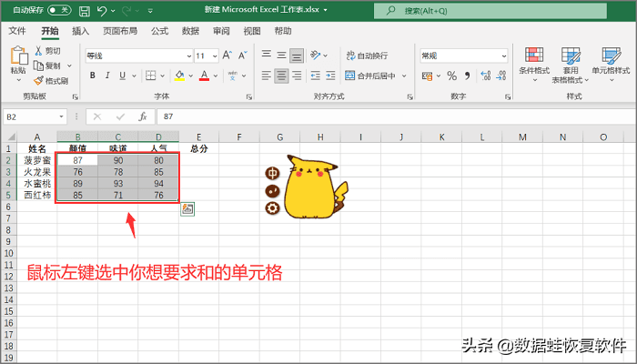Toggle Underline formatting
The image size is (637, 364).
coord(122,76)
